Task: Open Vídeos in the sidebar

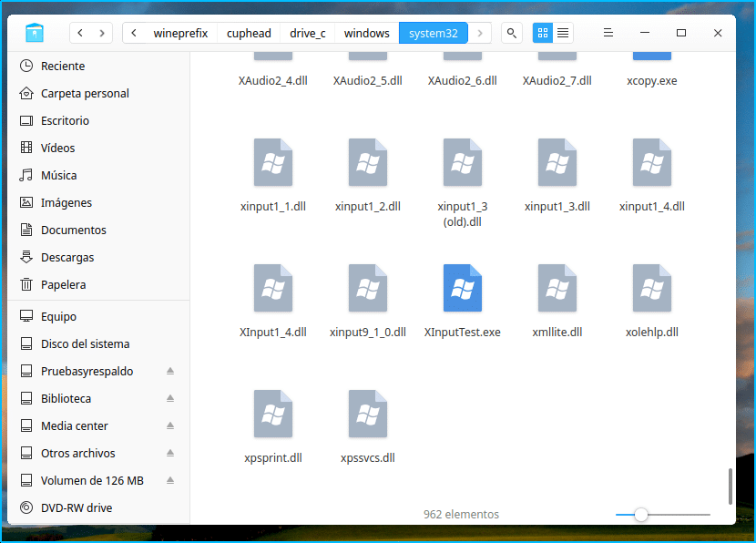Action: click(x=98, y=148)
